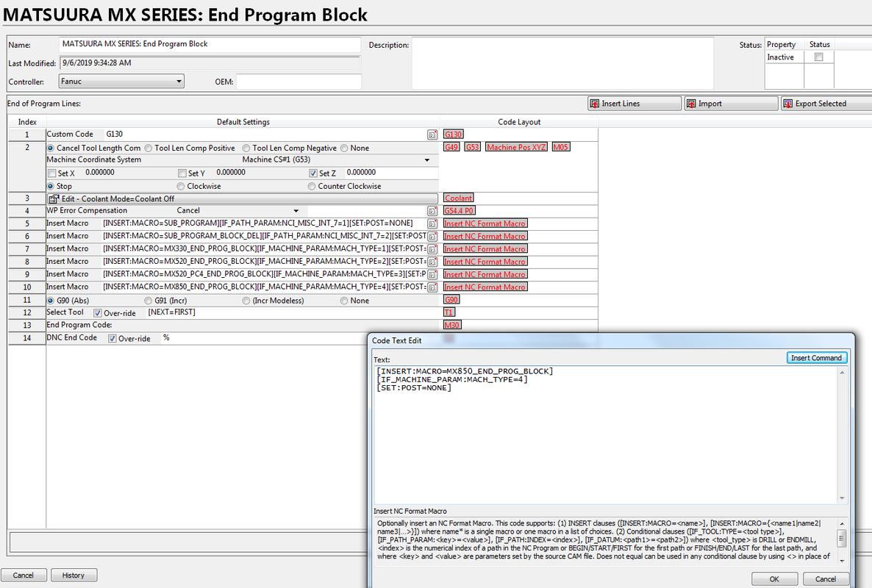Screen dimensions: 872x588
Task: Click the G130 code layout tag
Action: [453, 135]
